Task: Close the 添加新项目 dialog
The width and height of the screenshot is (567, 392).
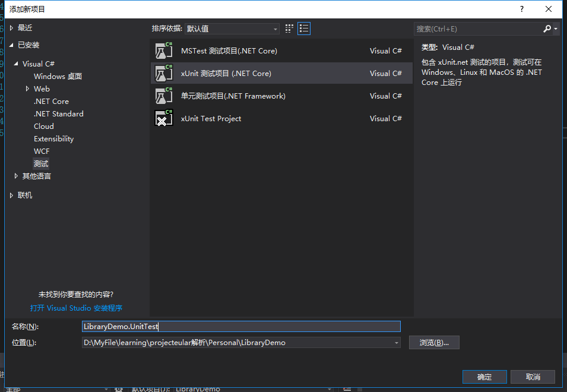Action: point(548,9)
